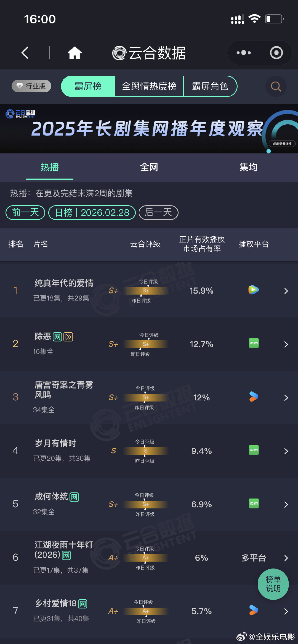298x644 pixels.
Task: Tap the S+ rating bar of 成何体统
Action: (145, 504)
